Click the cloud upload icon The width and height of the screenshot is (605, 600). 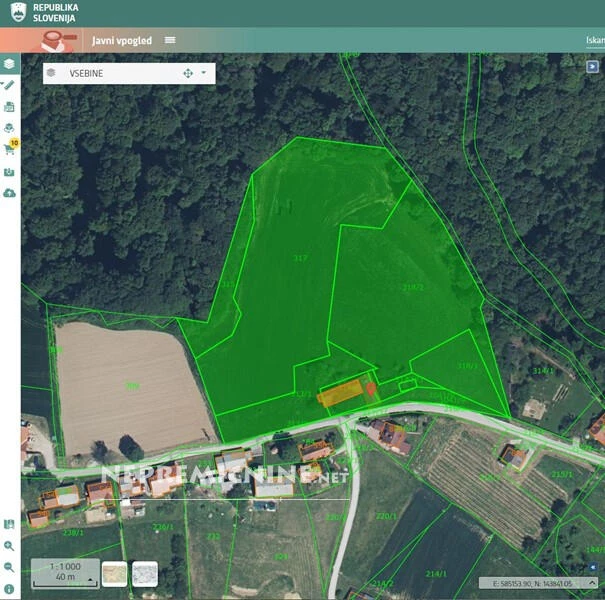[x=9, y=193]
